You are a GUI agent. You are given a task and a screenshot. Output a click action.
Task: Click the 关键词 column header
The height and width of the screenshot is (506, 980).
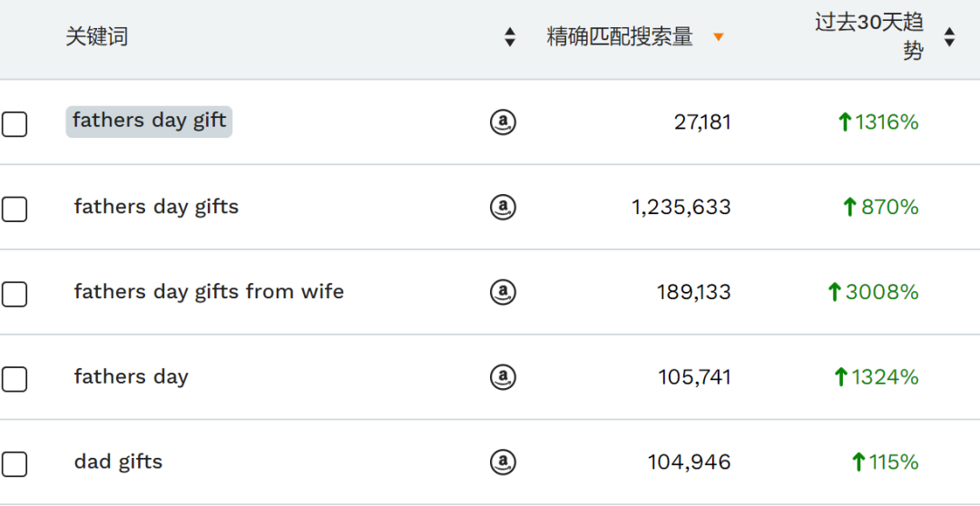coord(97,37)
